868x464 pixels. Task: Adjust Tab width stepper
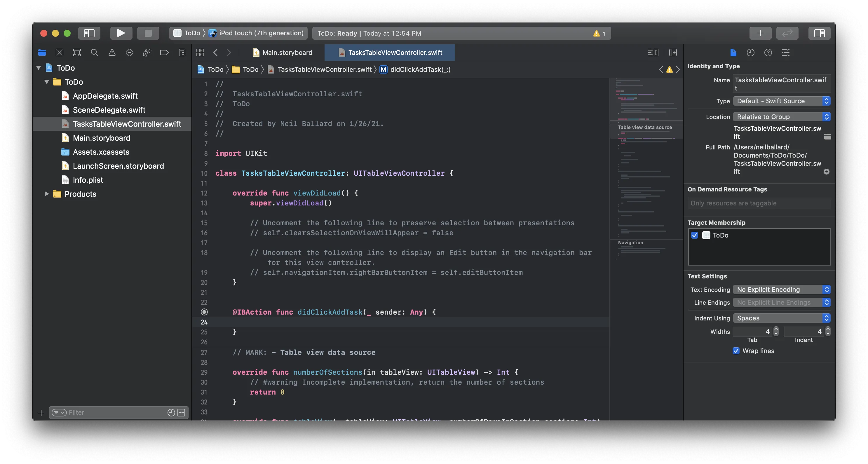point(776,331)
